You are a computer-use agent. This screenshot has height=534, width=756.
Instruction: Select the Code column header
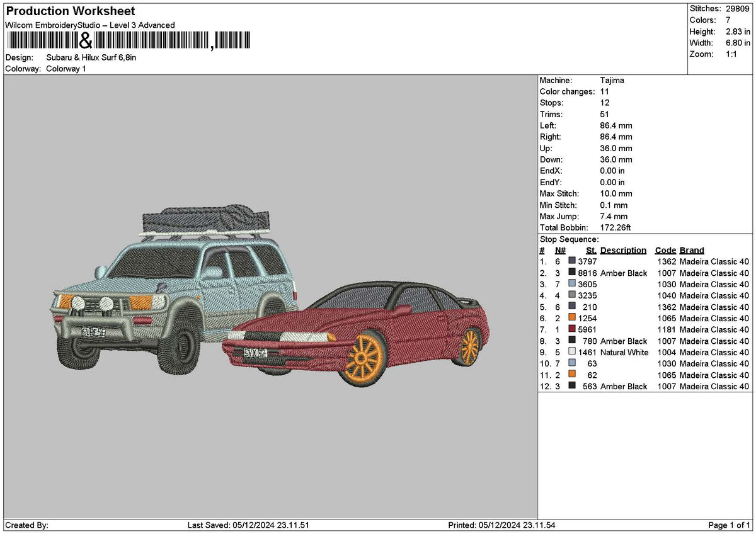click(665, 251)
